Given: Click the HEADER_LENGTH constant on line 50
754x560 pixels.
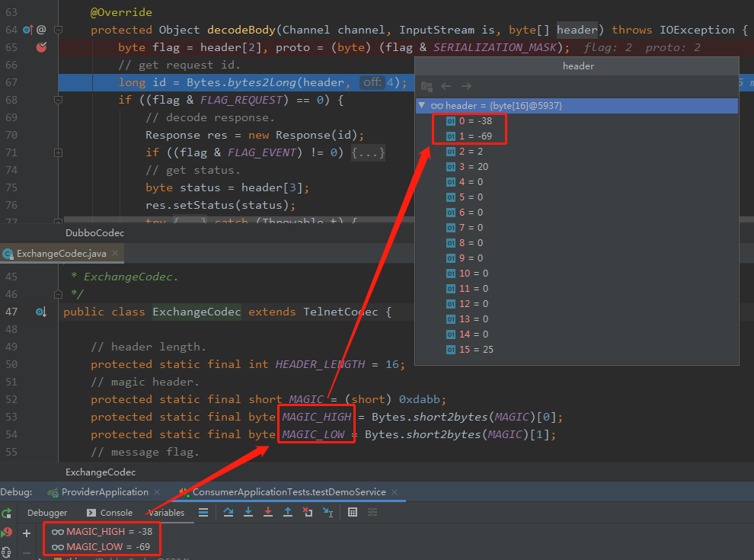Looking at the screenshot, I should tap(320, 364).
